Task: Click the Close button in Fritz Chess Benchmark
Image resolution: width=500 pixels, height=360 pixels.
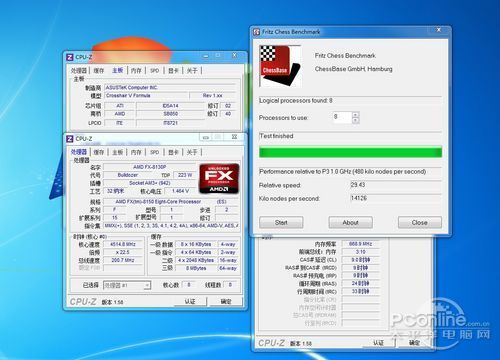Action: (x=420, y=222)
